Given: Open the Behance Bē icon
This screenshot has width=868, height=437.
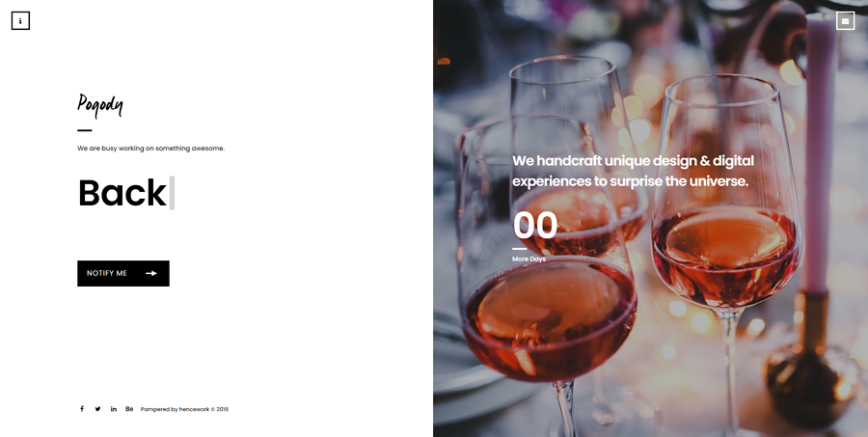Looking at the screenshot, I should (x=129, y=409).
